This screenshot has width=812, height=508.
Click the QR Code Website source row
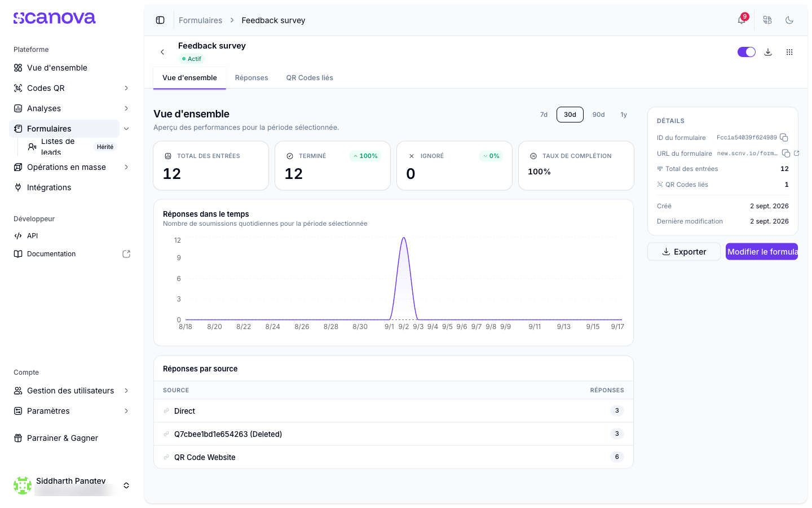[394, 457]
